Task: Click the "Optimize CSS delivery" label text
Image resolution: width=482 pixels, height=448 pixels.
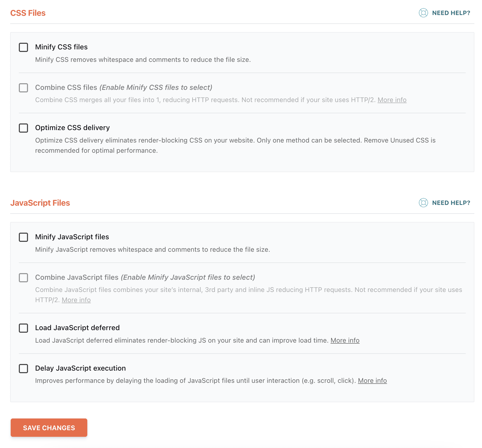Action: pyautogui.click(x=72, y=128)
